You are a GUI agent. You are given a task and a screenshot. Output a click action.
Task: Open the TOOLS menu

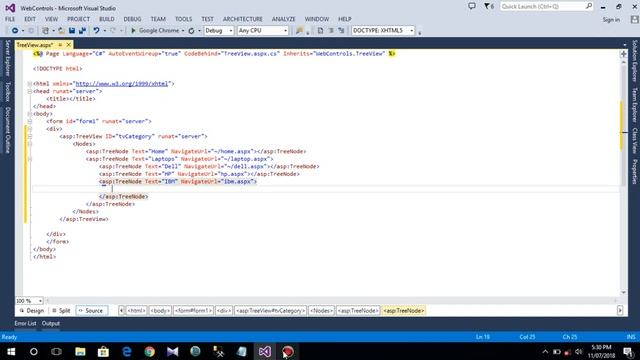183,19
